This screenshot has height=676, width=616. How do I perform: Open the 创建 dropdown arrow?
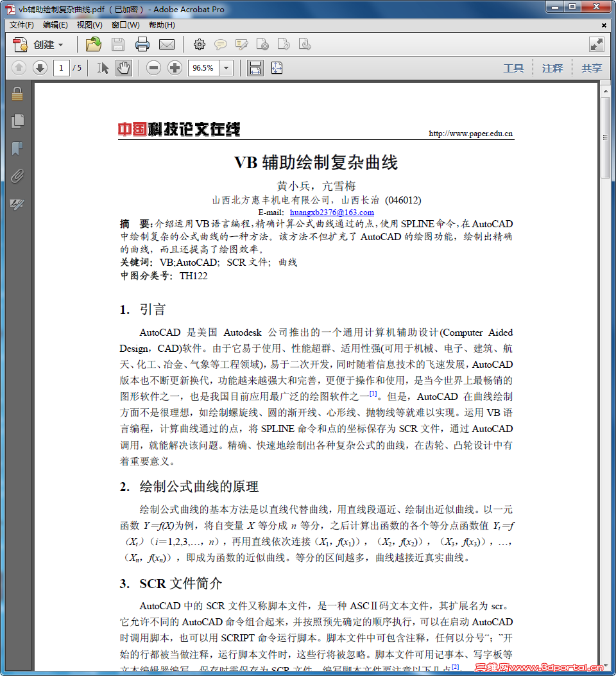coord(61,45)
